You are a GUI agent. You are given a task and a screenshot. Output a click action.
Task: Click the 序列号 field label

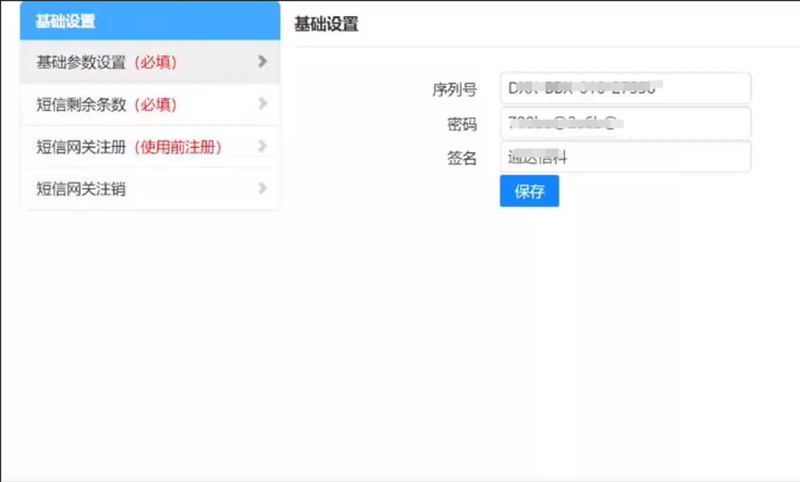[455, 90]
